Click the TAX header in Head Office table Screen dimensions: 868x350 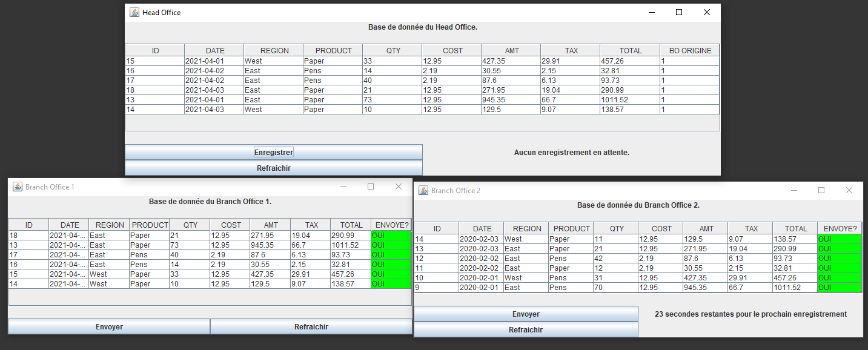point(571,51)
